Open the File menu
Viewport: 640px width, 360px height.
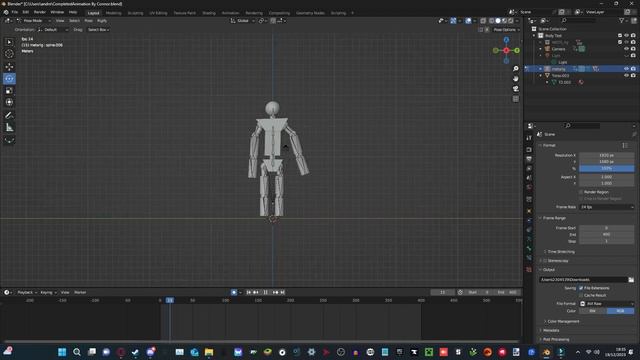[15, 12]
